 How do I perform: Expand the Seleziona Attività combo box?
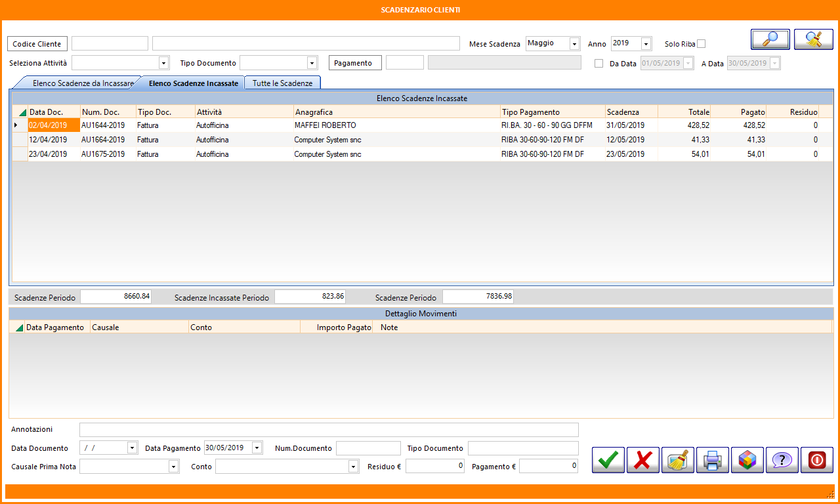click(164, 63)
